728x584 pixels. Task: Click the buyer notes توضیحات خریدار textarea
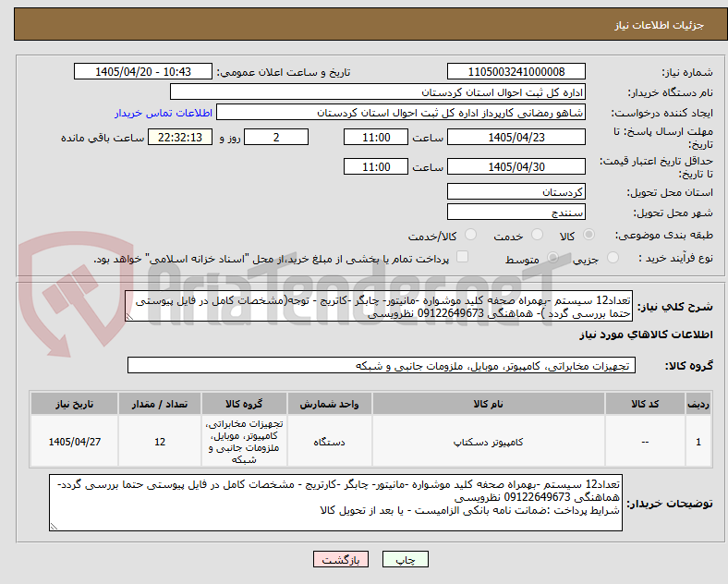[335, 503]
